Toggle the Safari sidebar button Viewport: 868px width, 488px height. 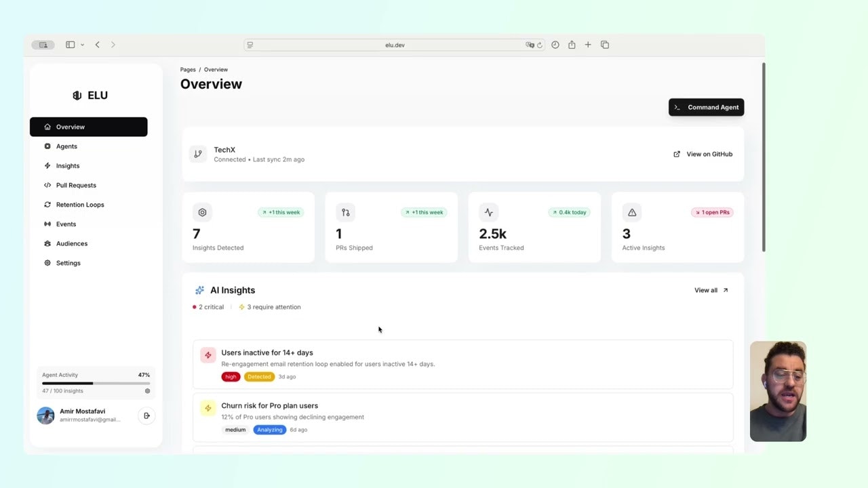point(70,45)
